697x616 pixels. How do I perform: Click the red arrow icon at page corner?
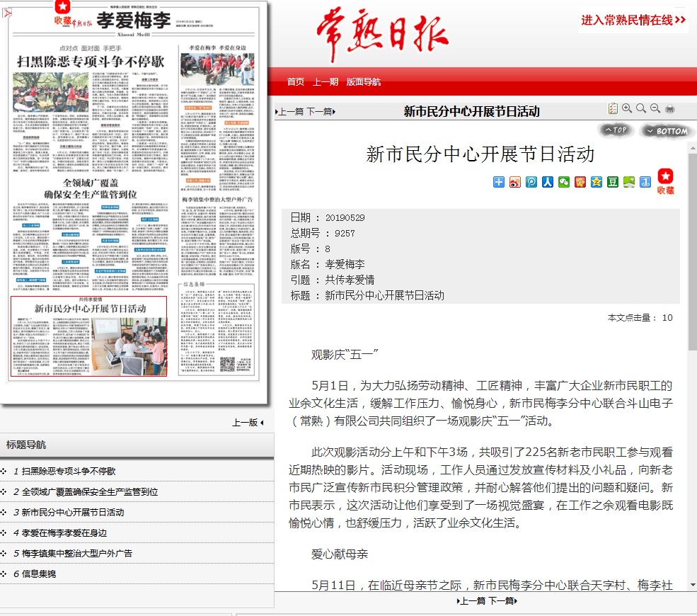[7, 13]
